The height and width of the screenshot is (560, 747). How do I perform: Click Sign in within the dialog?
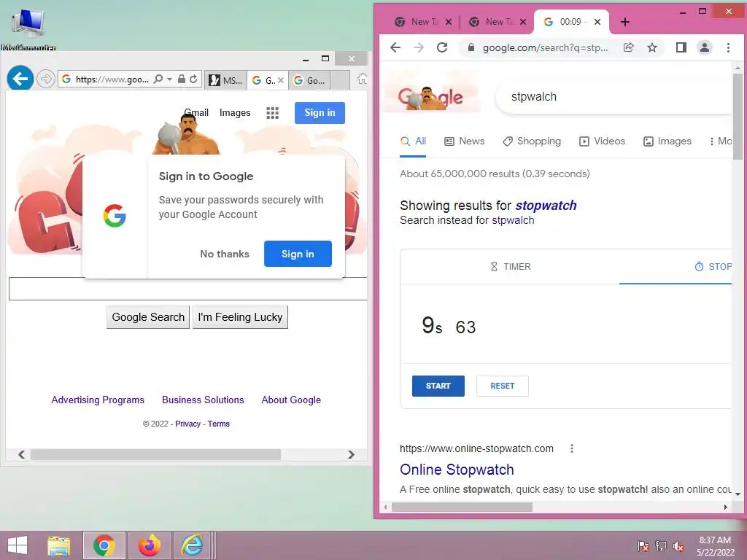click(x=298, y=254)
